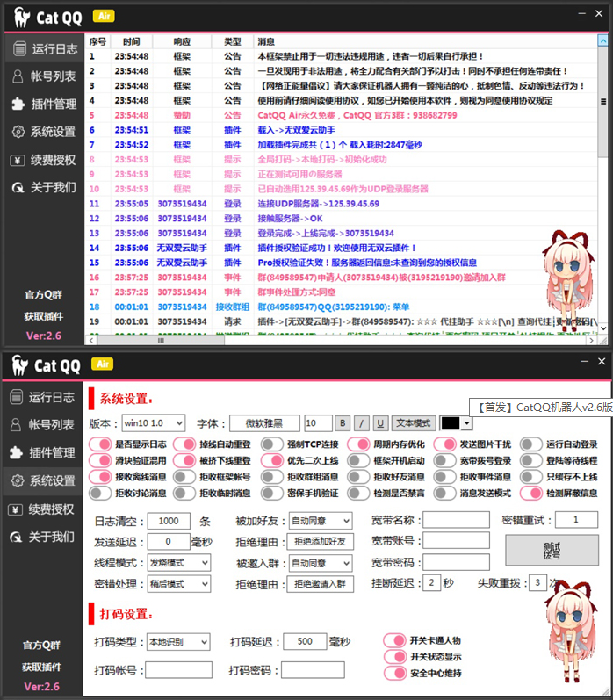
Task: Enable 拒收群组消息 switch
Action: (x=272, y=477)
